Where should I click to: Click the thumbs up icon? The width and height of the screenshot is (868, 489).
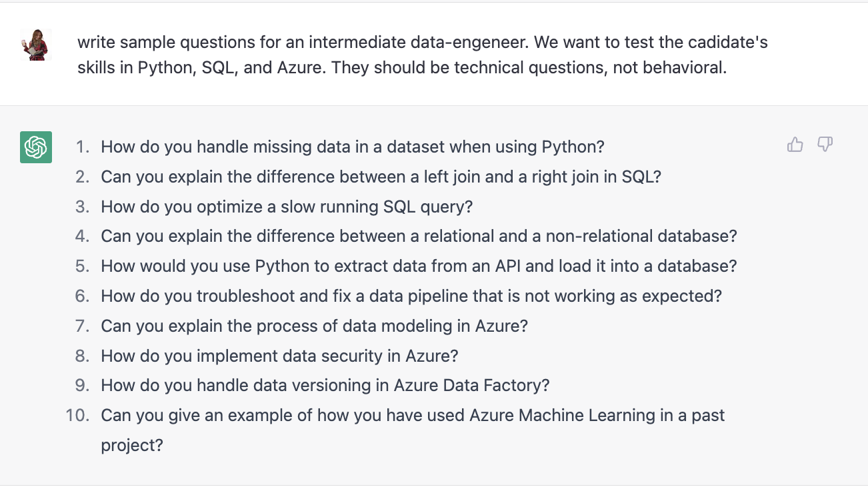tap(795, 145)
